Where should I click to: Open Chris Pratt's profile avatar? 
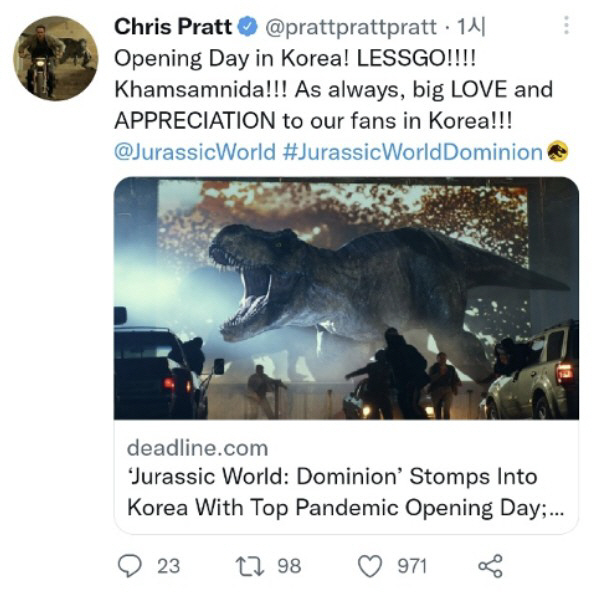(56, 58)
